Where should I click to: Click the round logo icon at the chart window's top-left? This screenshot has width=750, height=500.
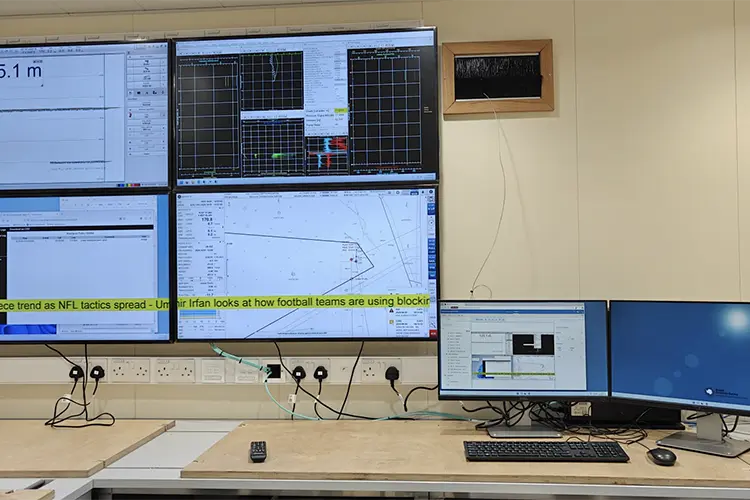pos(179,196)
